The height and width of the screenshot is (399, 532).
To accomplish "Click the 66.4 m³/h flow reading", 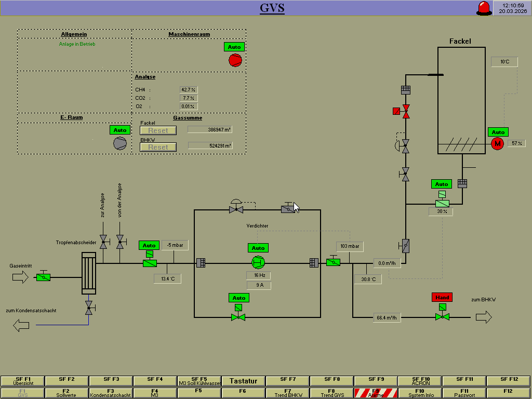I will 387,317.
